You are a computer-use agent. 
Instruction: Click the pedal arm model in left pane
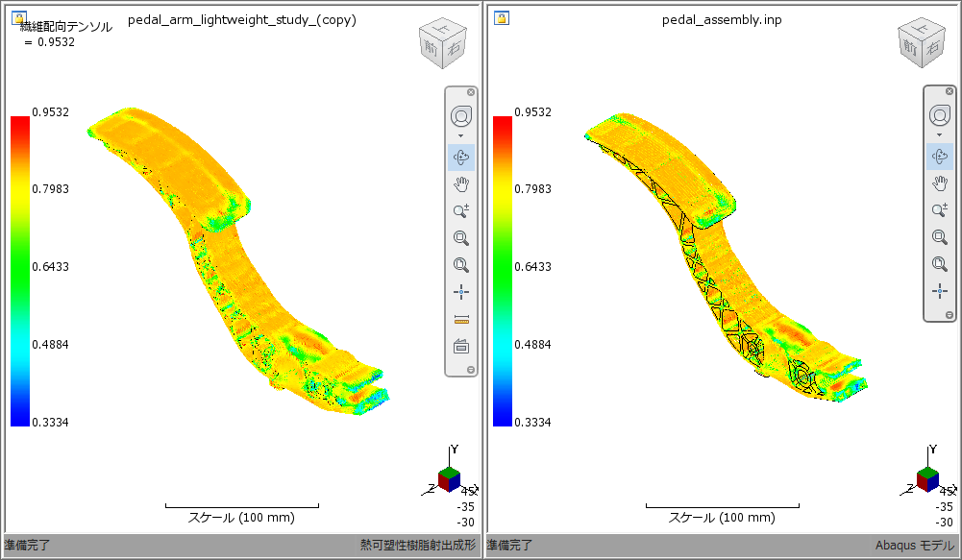(245, 270)
